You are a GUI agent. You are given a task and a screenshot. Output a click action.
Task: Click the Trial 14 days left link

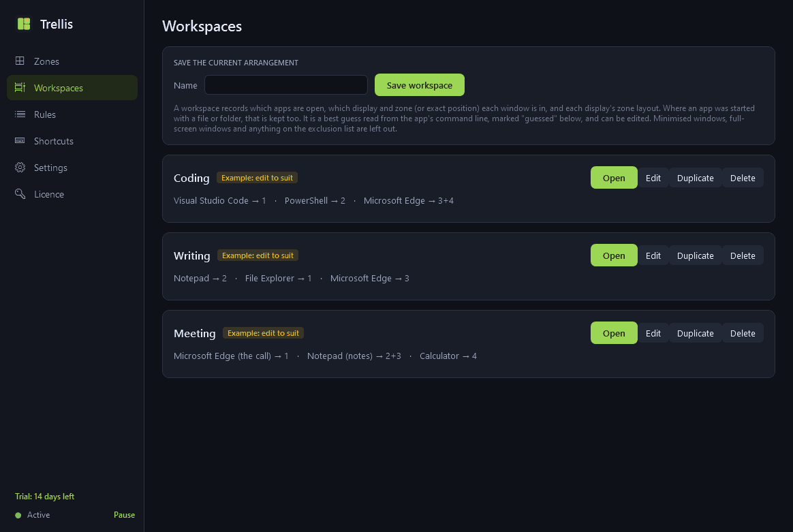[x=44, y=497]
